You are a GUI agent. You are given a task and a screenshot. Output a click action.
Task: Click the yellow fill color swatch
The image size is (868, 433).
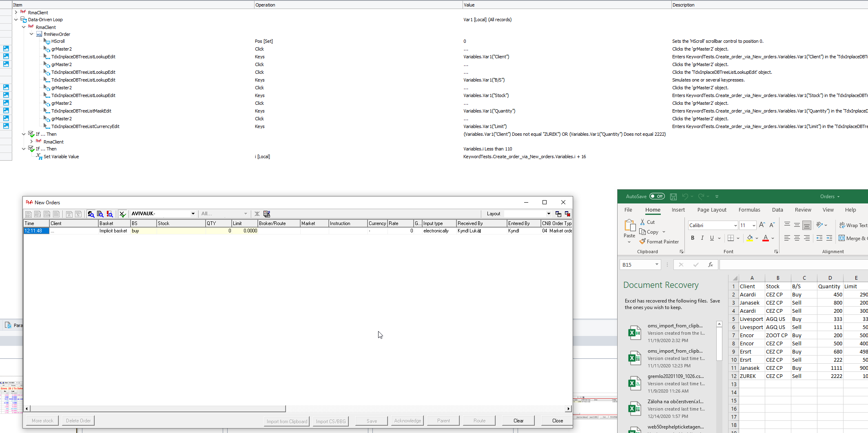(x=749, y=238)
